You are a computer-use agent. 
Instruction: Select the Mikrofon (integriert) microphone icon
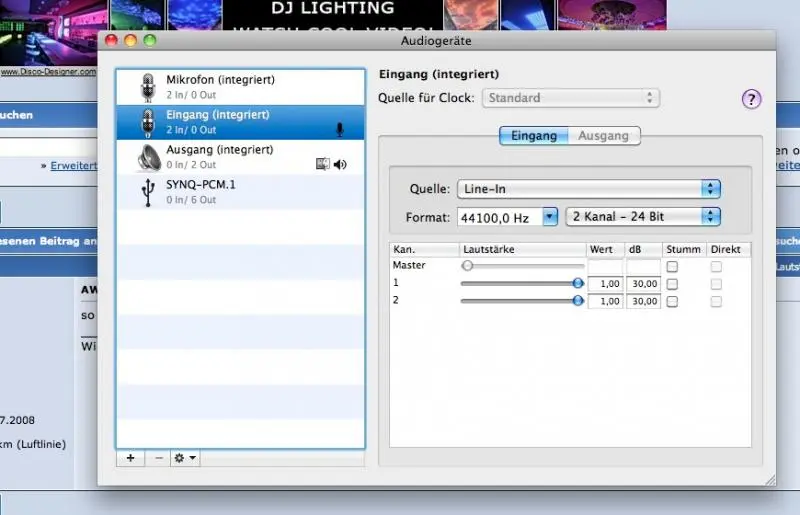(149, 87)
